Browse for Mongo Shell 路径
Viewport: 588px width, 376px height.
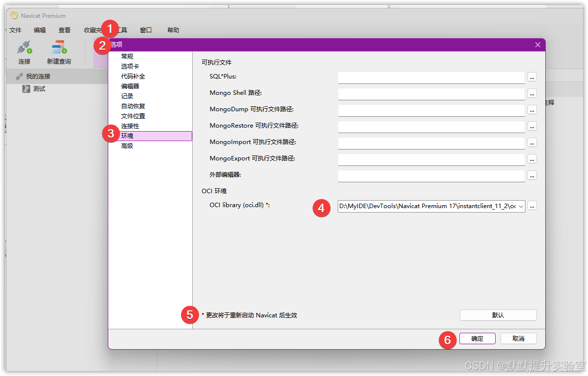click(x=532, y=93)
